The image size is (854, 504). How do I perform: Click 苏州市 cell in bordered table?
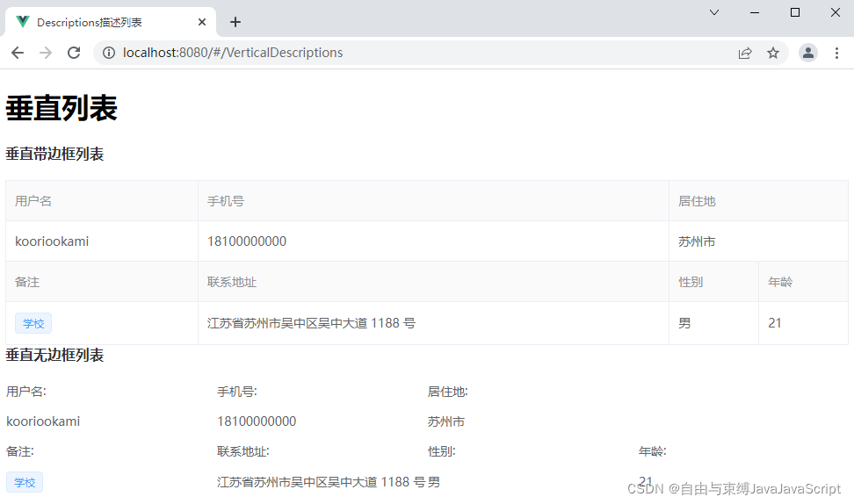click(x=759, y=241)
